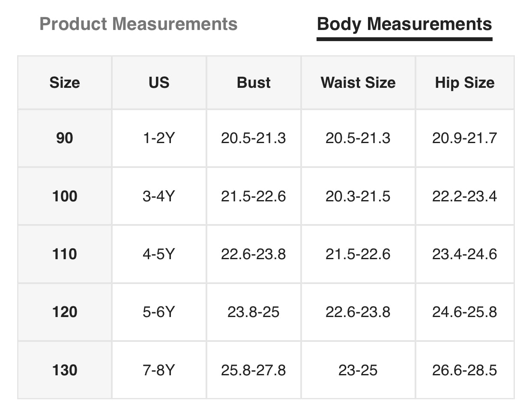The width and height of the screenshot is (532, 401).
Task: Click bust value 25.8-27.8
Action: [x=254, y=370]
